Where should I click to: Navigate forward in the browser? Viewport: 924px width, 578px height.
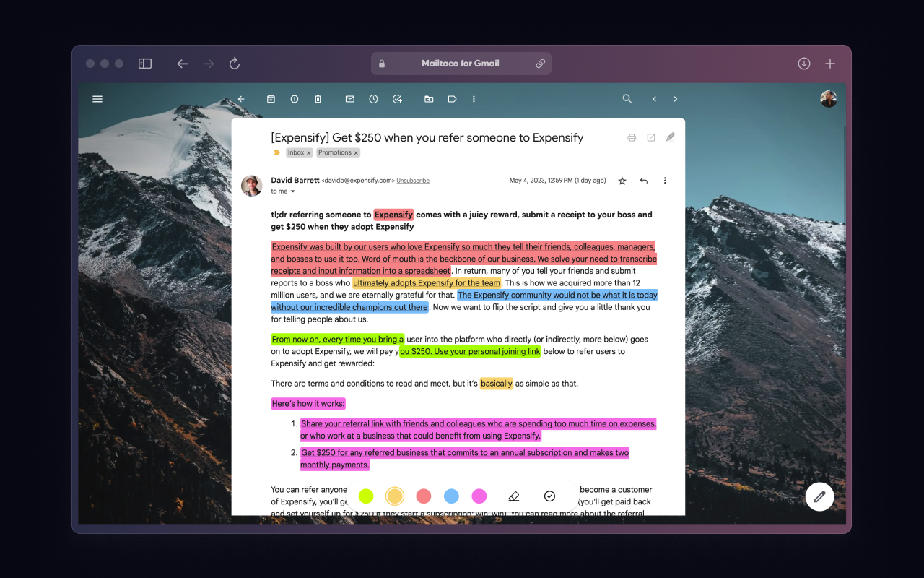(x=209, y=64)
